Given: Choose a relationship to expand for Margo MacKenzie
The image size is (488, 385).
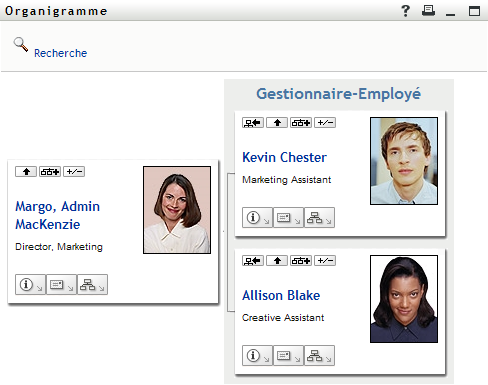Looking at the screenshot, I should 50,172.
